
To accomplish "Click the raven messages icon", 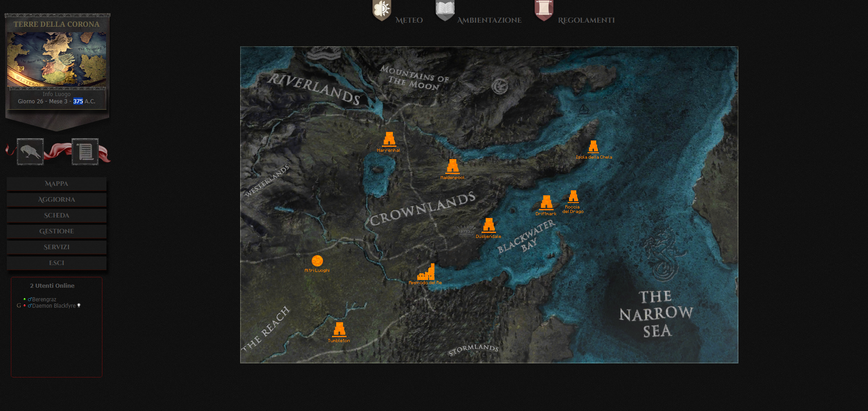I will point(30,152).
